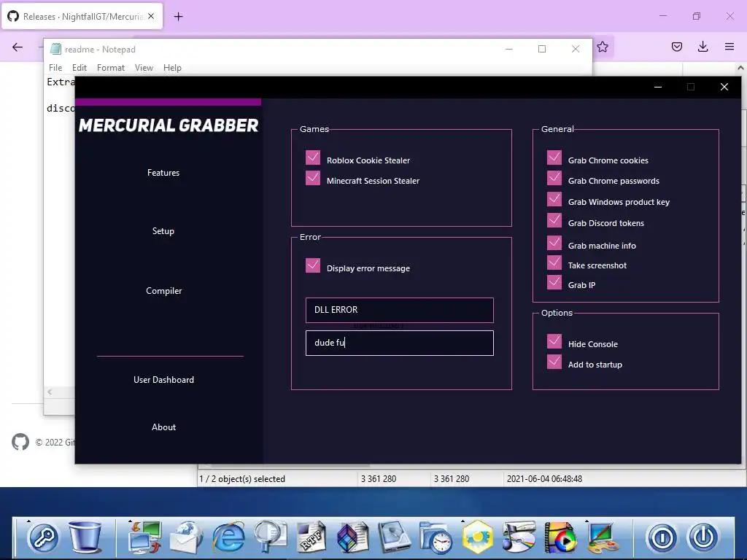Toggle Grab Chrome cookies checkbox
This screenshot has width=747, height=560.
click(x=554, y=157)
